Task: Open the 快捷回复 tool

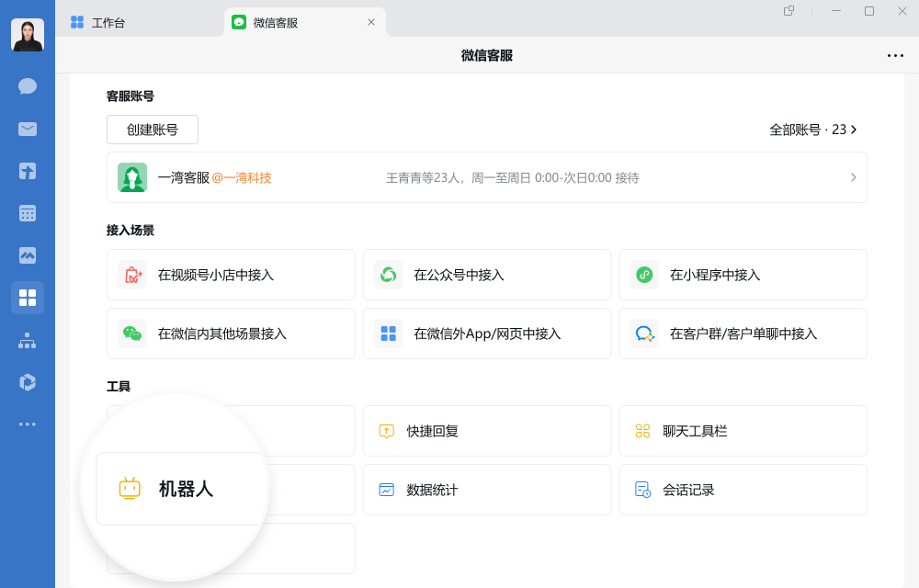Action: click(486, 431)
